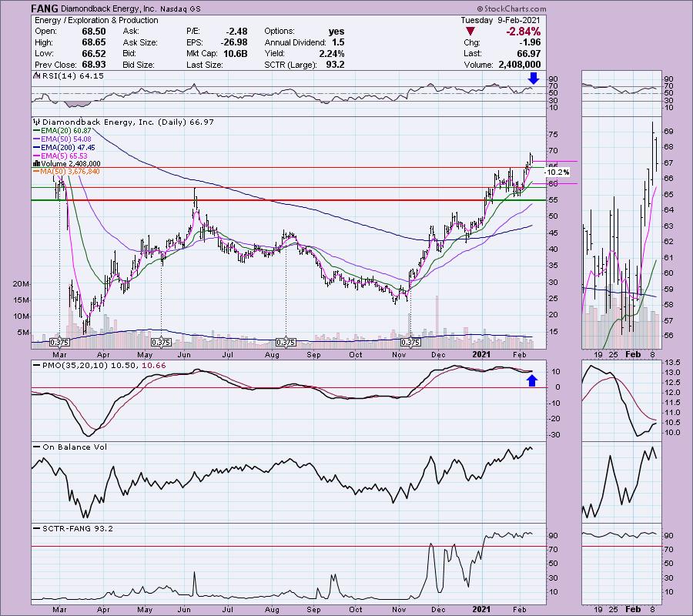Click the red down-triangle change indicator
This screenshot has width=693, height=616.
[470, 32]
